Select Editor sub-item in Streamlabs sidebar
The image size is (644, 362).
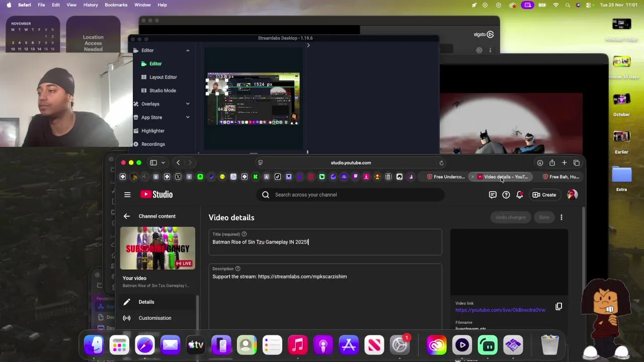tap(155, 64)
